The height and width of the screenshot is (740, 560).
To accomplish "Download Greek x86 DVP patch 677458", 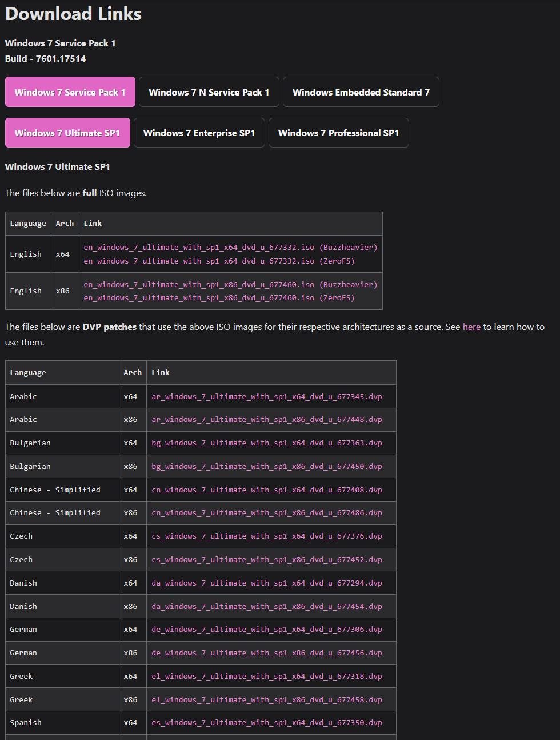I will pos(267,700).
